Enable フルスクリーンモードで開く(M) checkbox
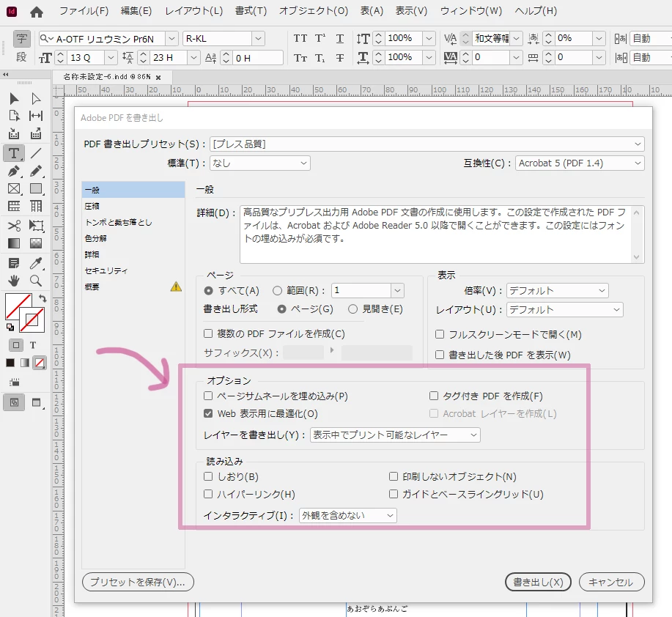Screen dimensions: 672x617 point(440,334)
